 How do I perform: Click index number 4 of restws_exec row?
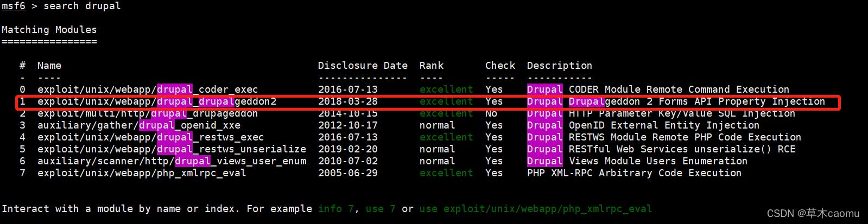tap(22, 137)
